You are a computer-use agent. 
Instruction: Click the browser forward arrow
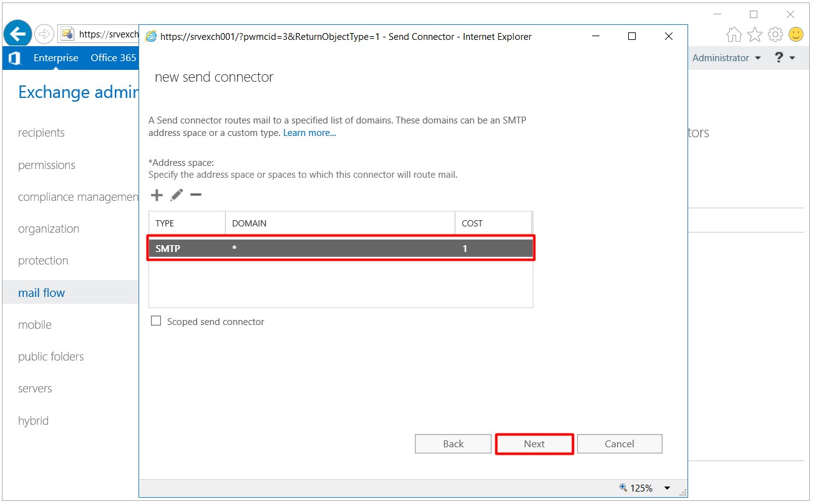[44, 34]
